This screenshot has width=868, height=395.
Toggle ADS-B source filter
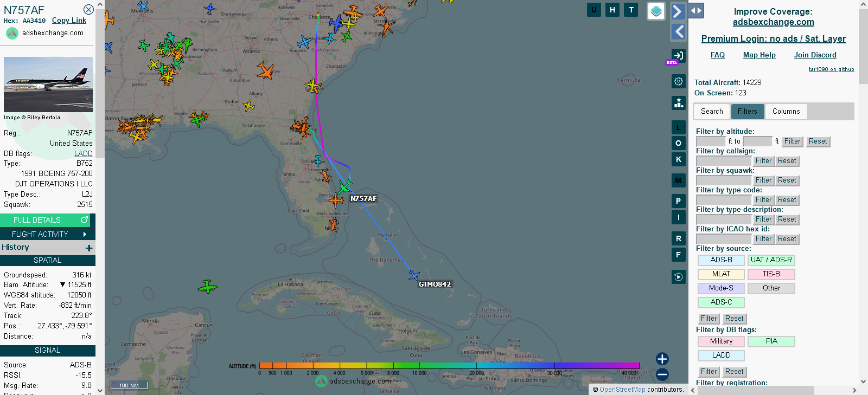pyautogui.click(x=721, y=260)
